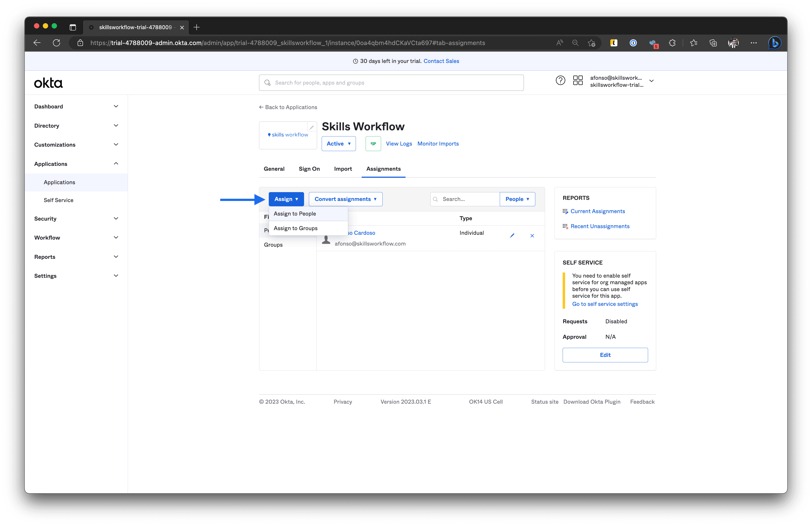Close the skillsworkflow-trial browser tab
812x526 pixels.
coord(182,28)
